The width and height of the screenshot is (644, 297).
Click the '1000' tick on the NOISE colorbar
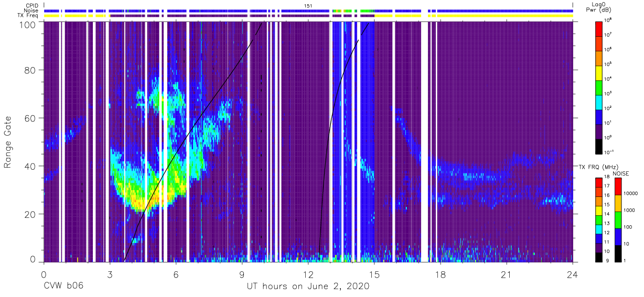tap(630, 211)
